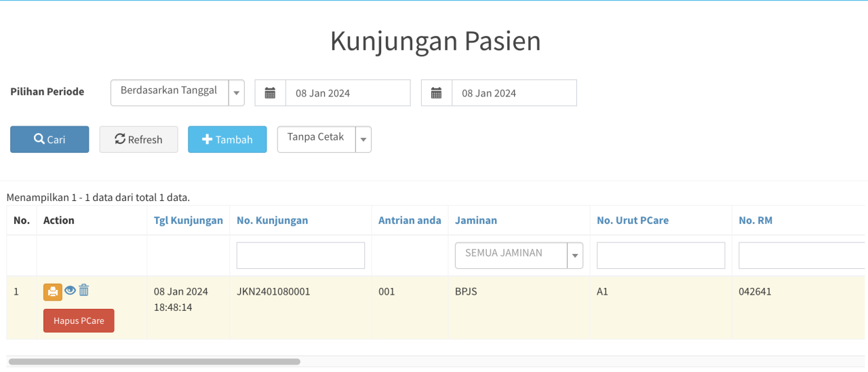Click the orange print icon in row 1
This screenshot has height=372, width=868.
(53, 292)
